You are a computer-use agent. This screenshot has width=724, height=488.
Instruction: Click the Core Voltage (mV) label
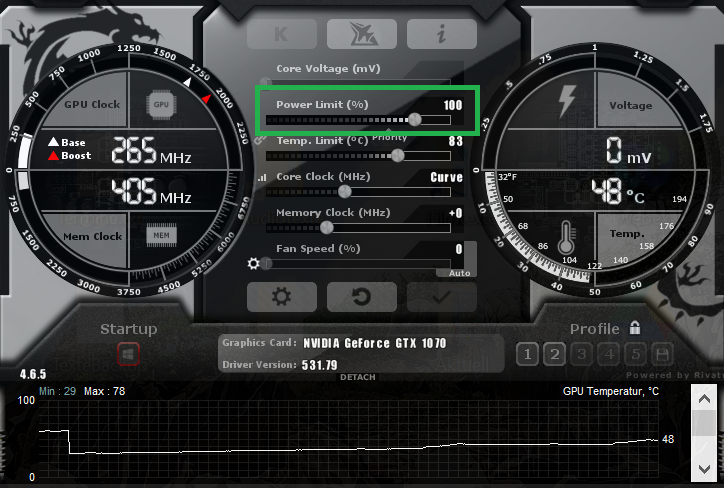pyautogui.click(x=328, y=69)
